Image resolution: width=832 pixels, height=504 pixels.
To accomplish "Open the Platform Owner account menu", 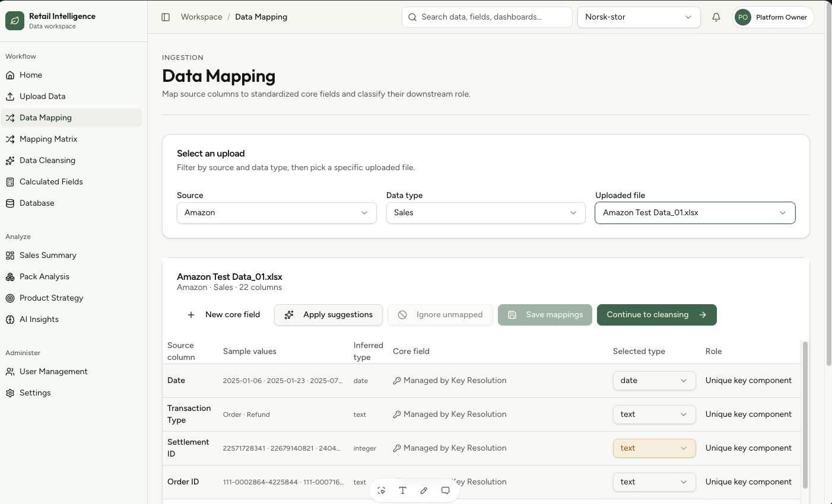I will [x=773, y=17].
